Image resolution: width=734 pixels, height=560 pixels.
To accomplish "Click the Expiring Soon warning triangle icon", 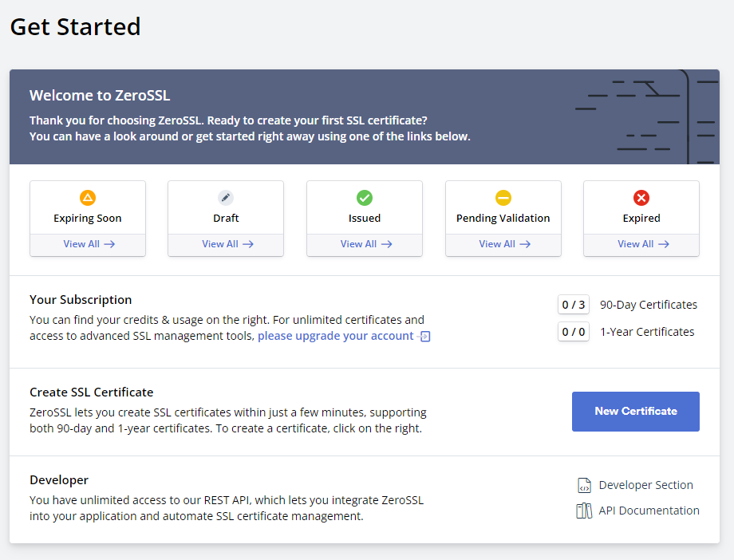I will point(88,197).
